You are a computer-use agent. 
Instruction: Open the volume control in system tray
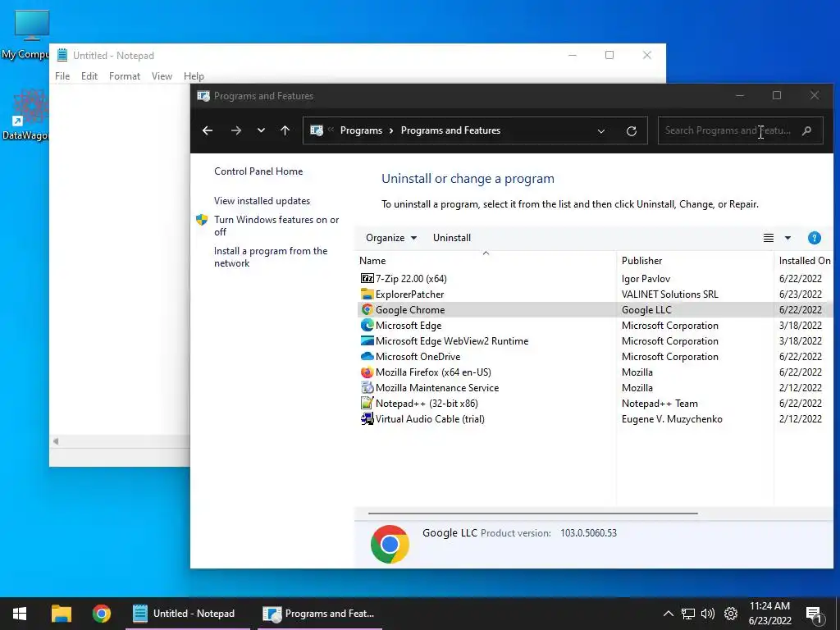[x=708, y=614]
